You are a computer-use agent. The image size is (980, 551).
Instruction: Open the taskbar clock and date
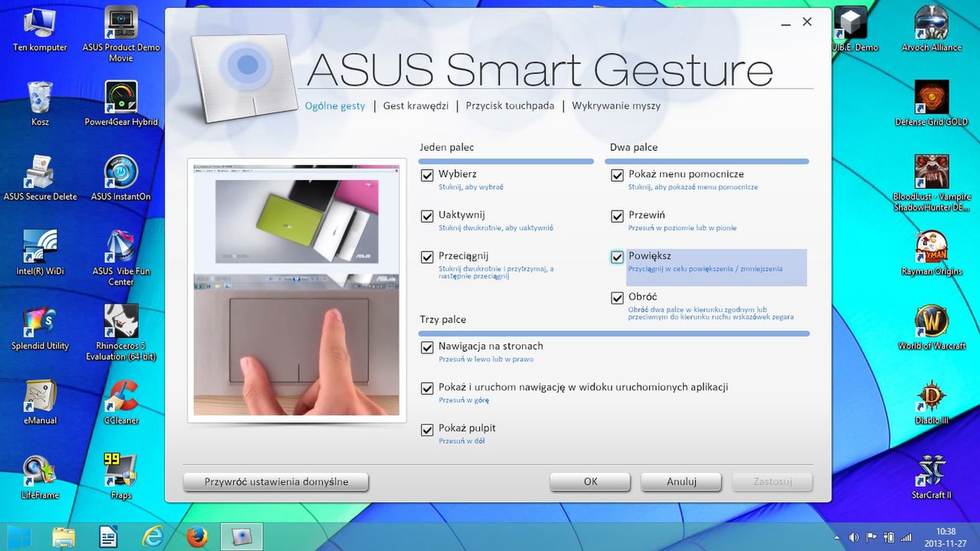tap(946, 536)
